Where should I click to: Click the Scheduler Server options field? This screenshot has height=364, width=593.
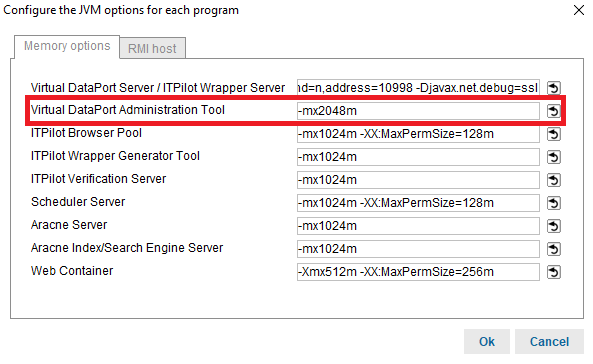pyautogui.click(x=418, y=203)
